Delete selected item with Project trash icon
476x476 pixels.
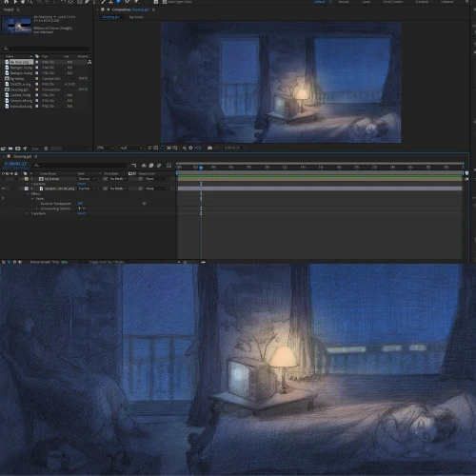pyautogui.click(x=46, y=149)
